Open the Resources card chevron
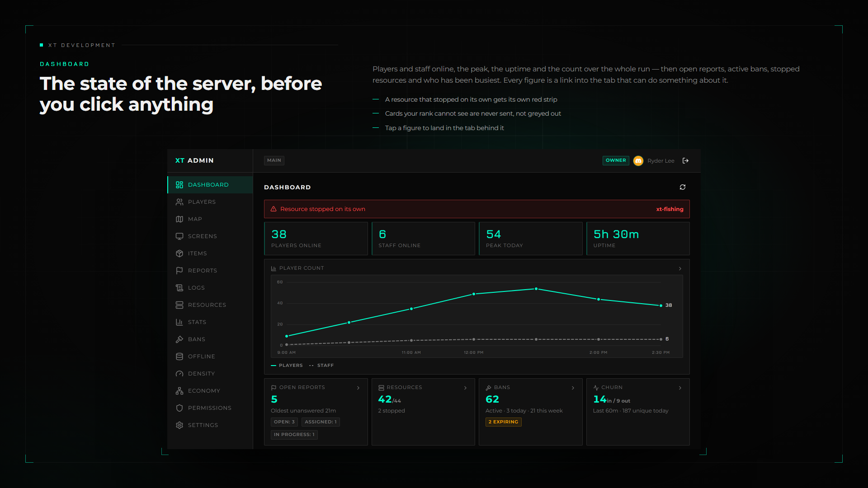Viewport: 868px width, 488px height. click(x=465, y=388)
